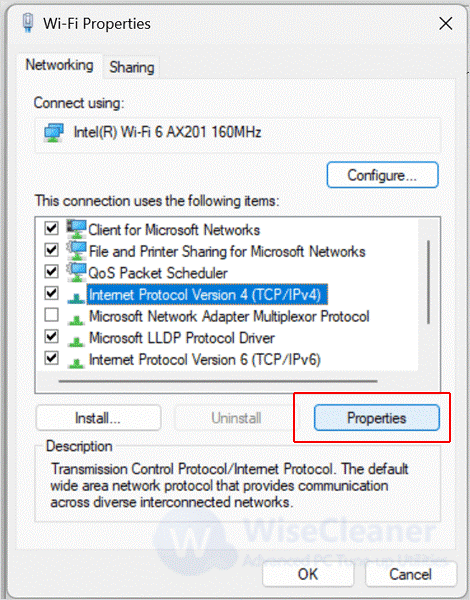Image resolution: width=470 pixels, height=600 pixels.
Task: Enable Microsoft Network Adapter Multiplexor Protocol checkbox
Action: [x=51, y=315]
